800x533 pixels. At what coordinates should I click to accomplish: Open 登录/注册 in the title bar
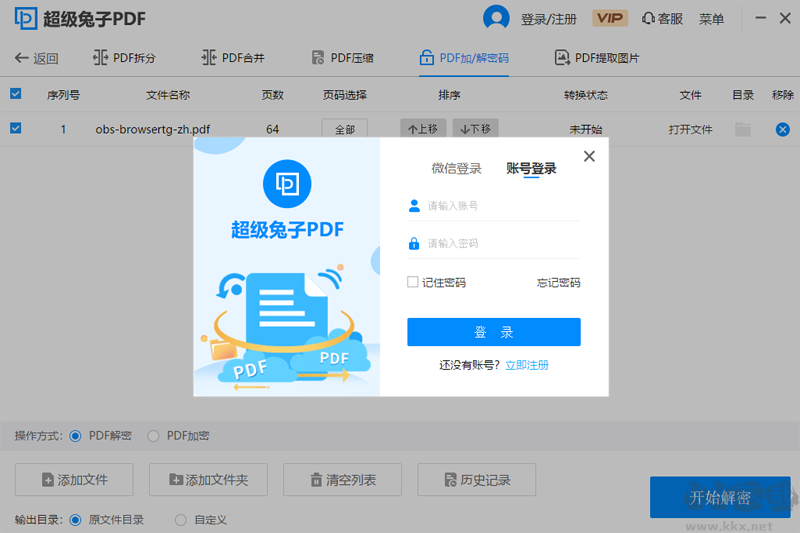(548, 19)
